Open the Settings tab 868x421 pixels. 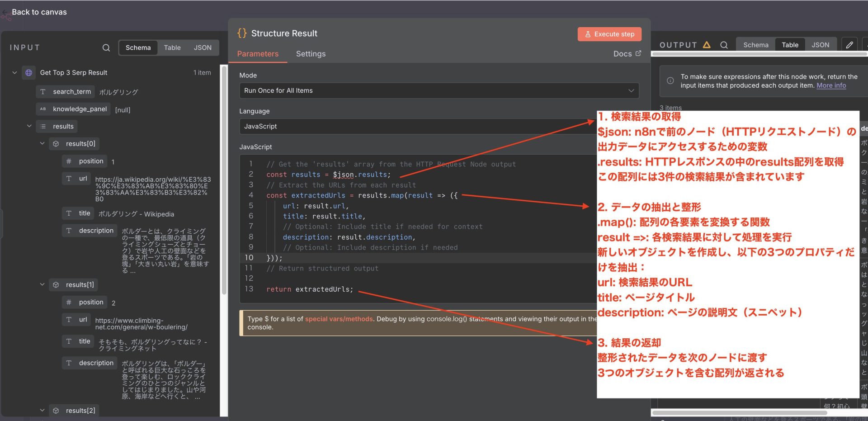pos(311,54)
